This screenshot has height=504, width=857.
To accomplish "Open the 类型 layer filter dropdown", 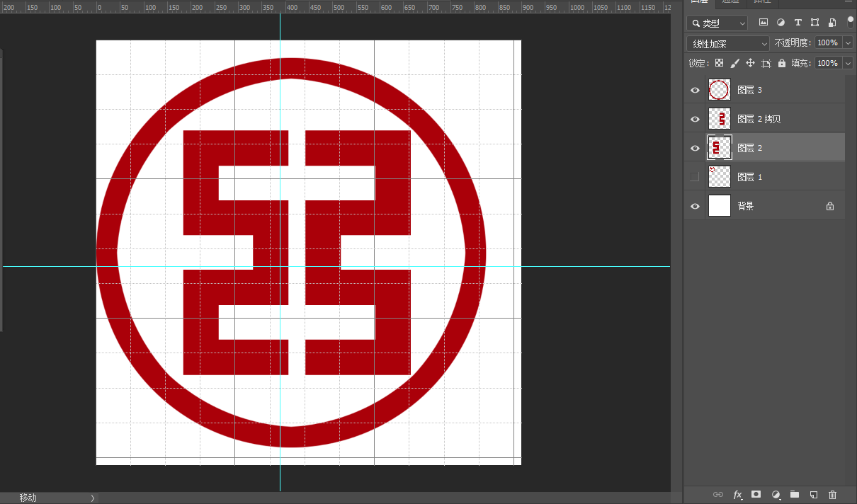I will pyautogui.click(x=717, y=23).
